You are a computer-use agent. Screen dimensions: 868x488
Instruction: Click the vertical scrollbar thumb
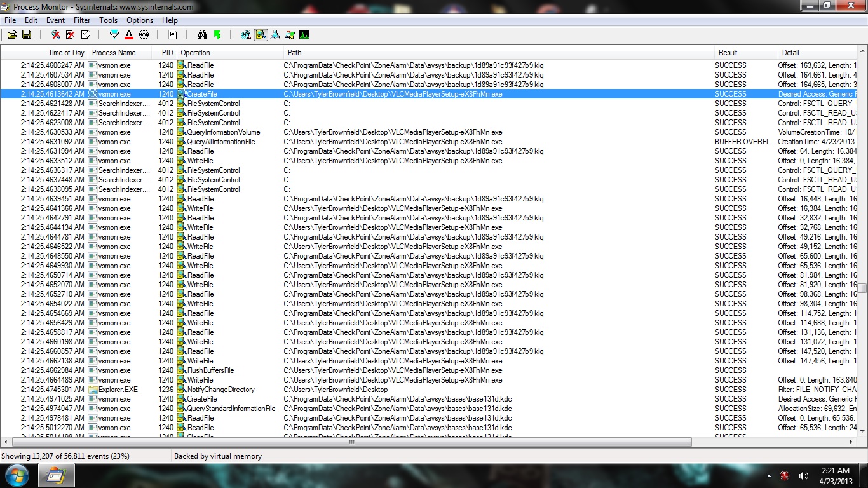point(863,288)
